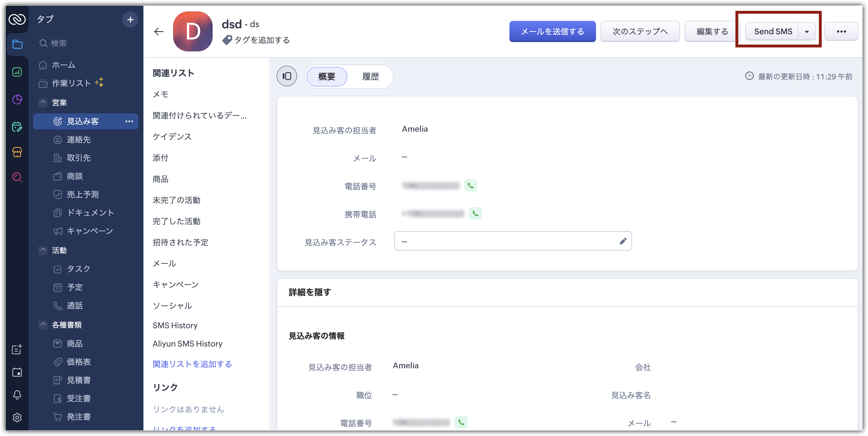Open Send SMS dropdown arrow

pos(807,32)
